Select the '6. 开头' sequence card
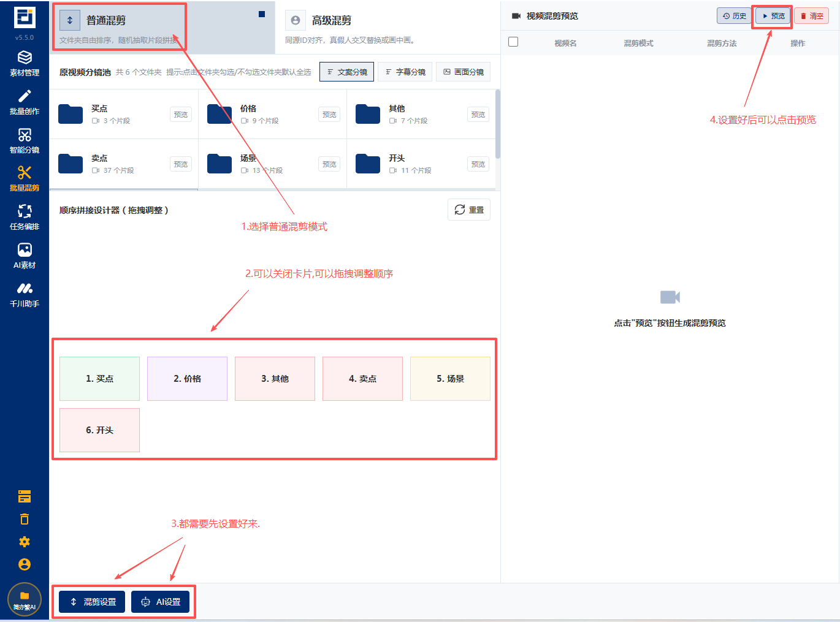The width and height of the screenshot is (840, 622). (99, 430)
